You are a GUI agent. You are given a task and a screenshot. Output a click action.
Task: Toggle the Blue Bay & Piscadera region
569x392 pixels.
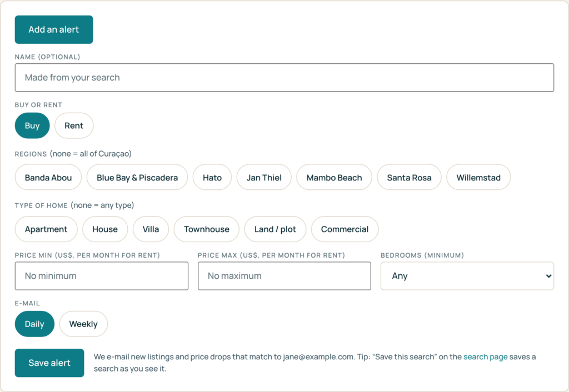pyautogui.click(x=137, y=177)
